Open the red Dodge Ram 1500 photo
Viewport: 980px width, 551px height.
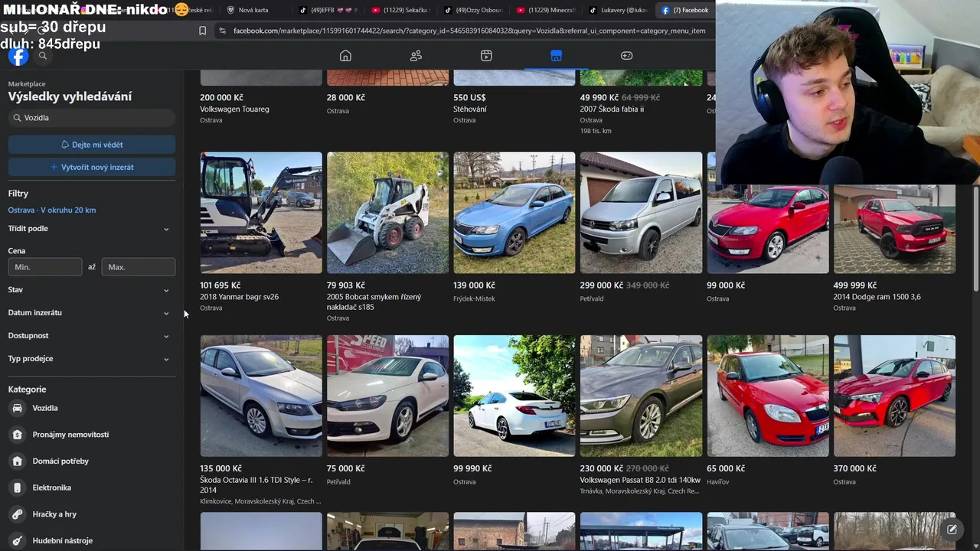click(894, 229)
